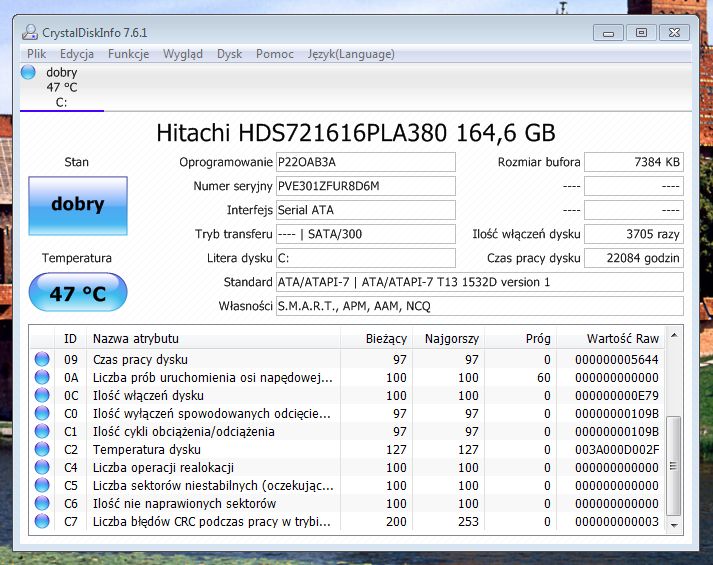Open the Język(Language) menu
The image size is (713, 565).
[351, 54]
